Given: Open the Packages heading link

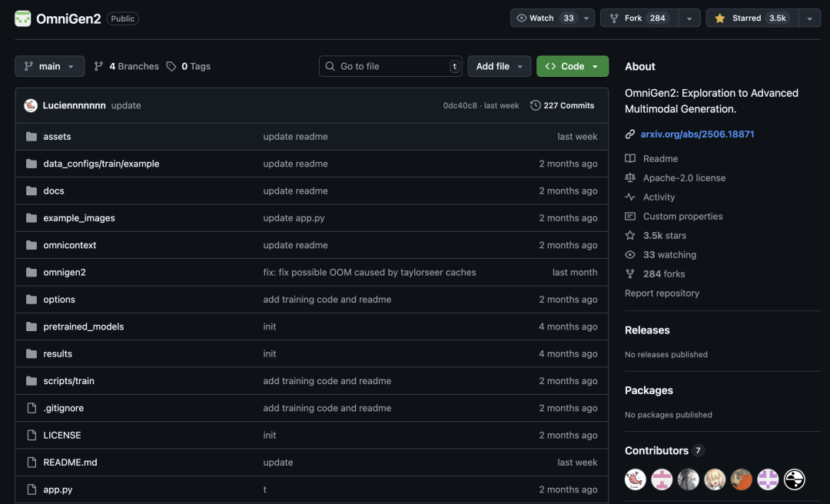Looking at the screenshot, I should click(649, 390).
